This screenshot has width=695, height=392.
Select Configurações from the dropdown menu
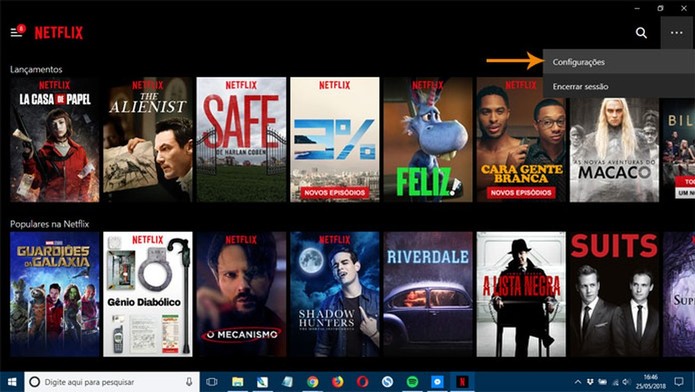click(619, 62)
